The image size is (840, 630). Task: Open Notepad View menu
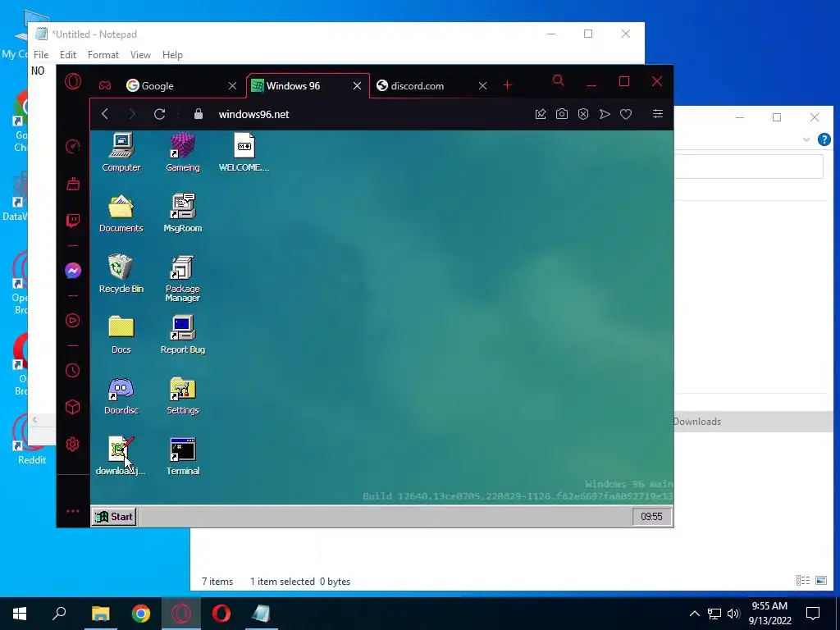(x=140, y=55)
